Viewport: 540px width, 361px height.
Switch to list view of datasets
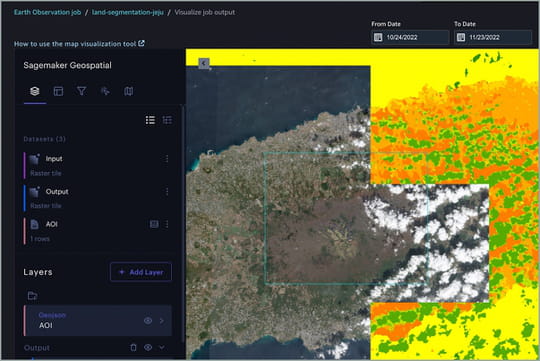pos(150,120)
